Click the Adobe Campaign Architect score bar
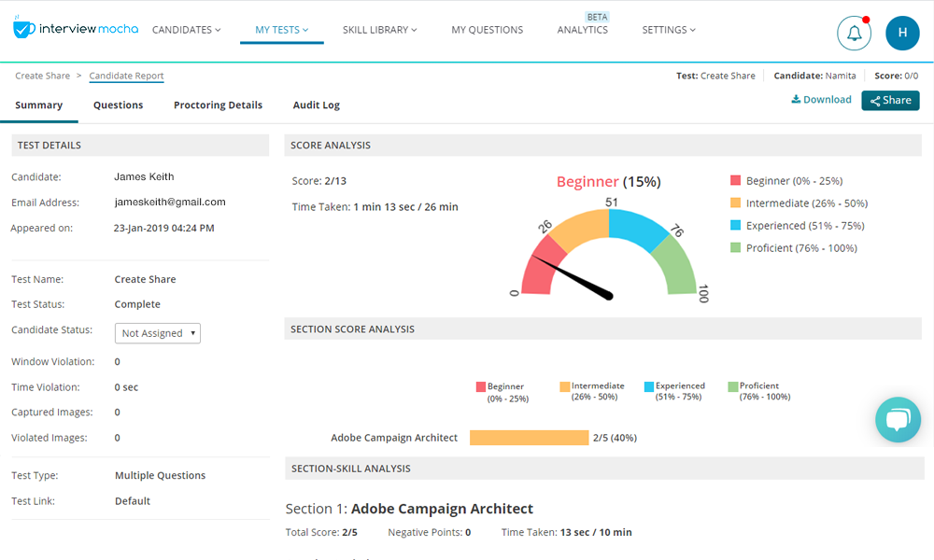Viewport: 934px width, 560px height. 529,437
